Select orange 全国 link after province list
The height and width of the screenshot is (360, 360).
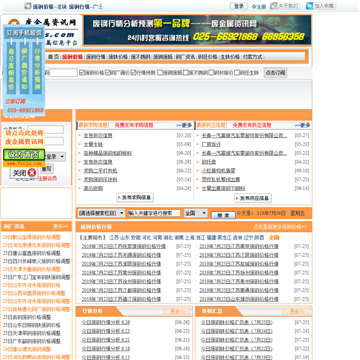[x=274, y=238]
